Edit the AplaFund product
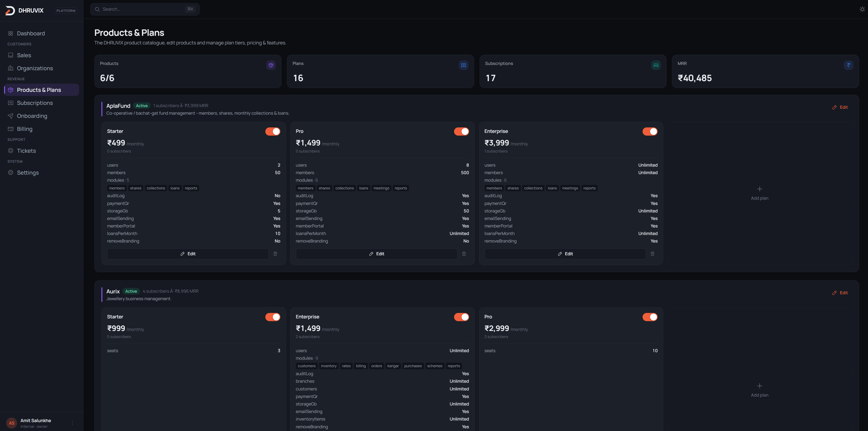This screenshot has height=431, width=868. [x=840, y=107]
